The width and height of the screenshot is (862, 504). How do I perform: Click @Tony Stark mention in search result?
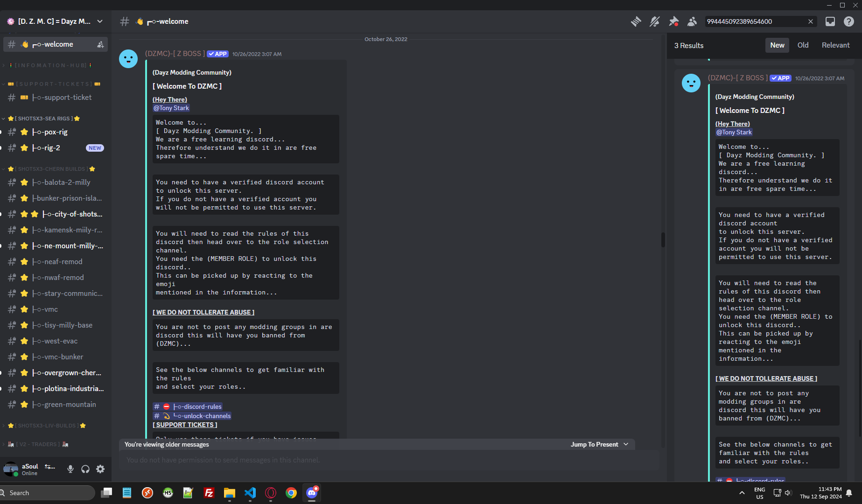click(734, 132)
